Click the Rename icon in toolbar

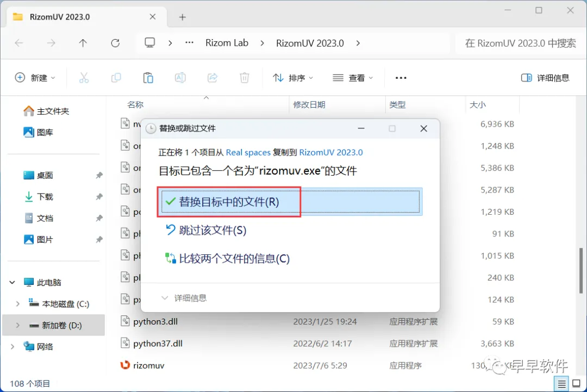(180, 78)
